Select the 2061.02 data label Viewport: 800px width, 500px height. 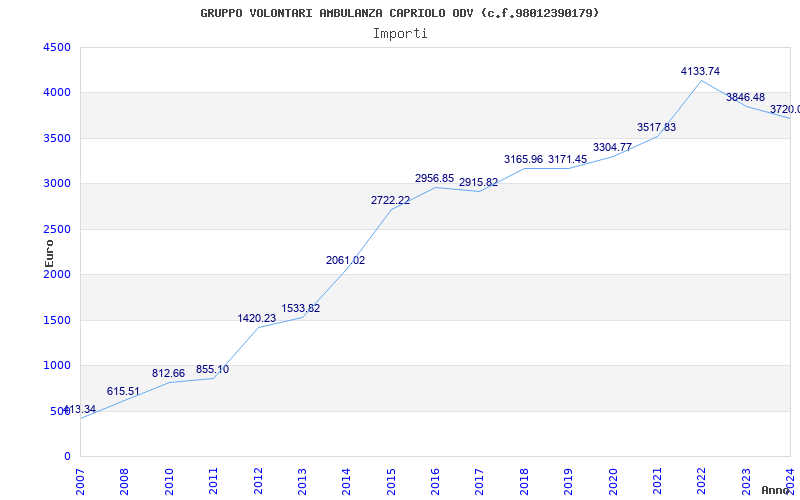[x=345, y=260]
